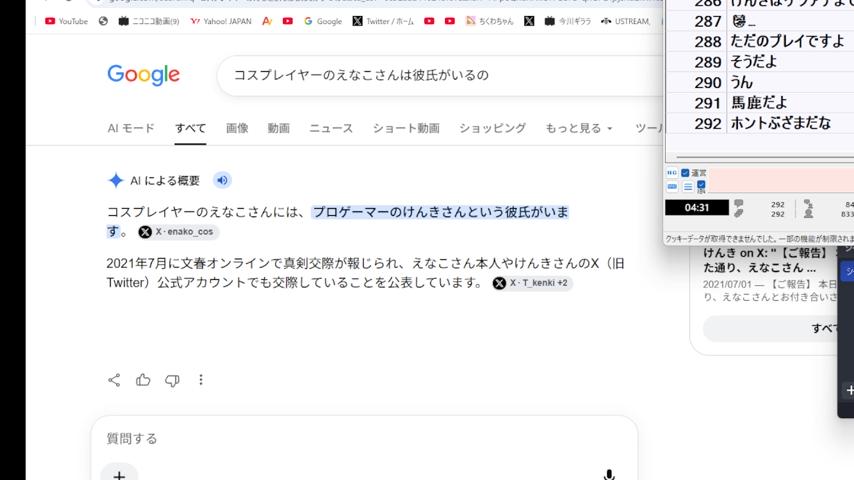Image resolution: width=854 pixels, height=480 pixels.
Task: Open the three-dot more options menu
Action: coord(201,380)
